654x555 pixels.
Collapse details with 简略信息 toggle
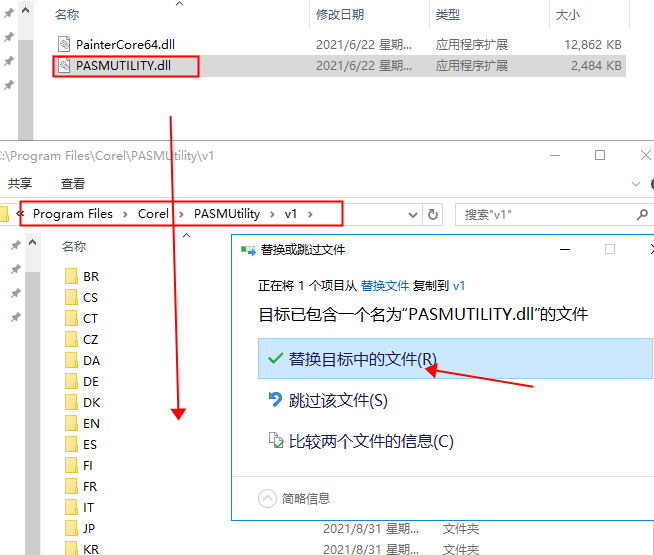[x=294, y=498]
